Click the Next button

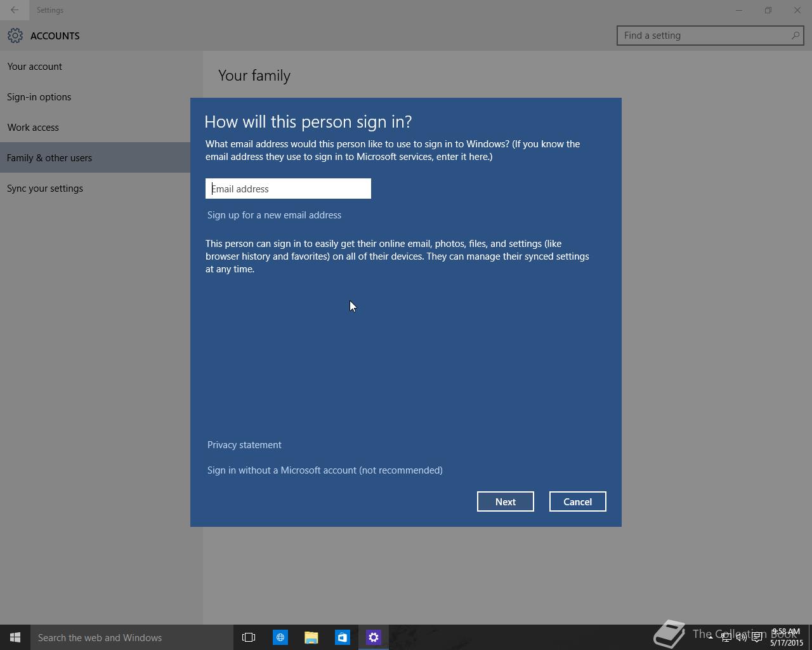506,501
